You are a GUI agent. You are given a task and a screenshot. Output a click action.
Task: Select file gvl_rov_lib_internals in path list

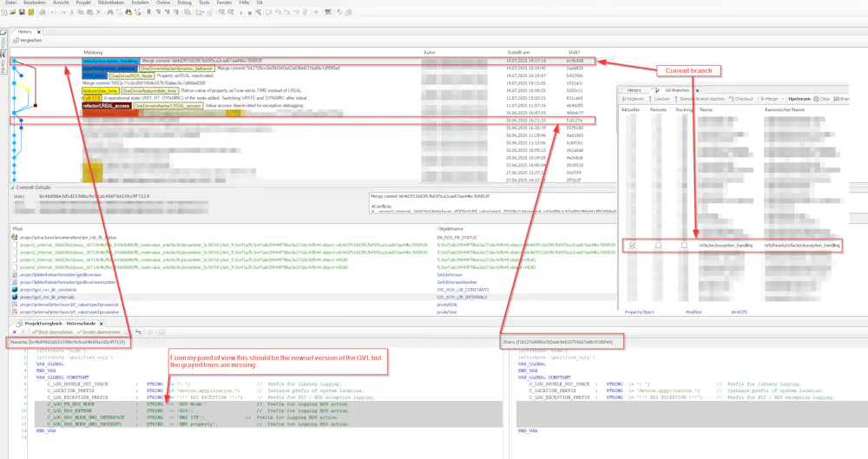47,298
